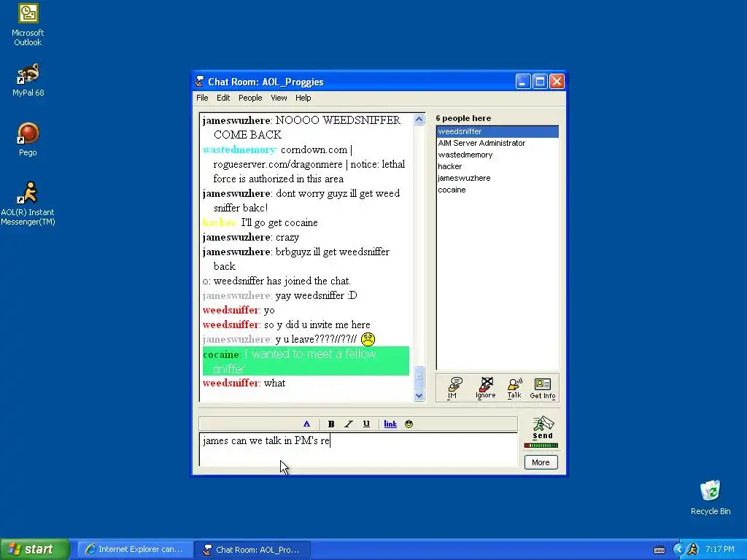
Task: Click Chat Room AOL_Proggies taskbar button
Action: pos(252,549)
